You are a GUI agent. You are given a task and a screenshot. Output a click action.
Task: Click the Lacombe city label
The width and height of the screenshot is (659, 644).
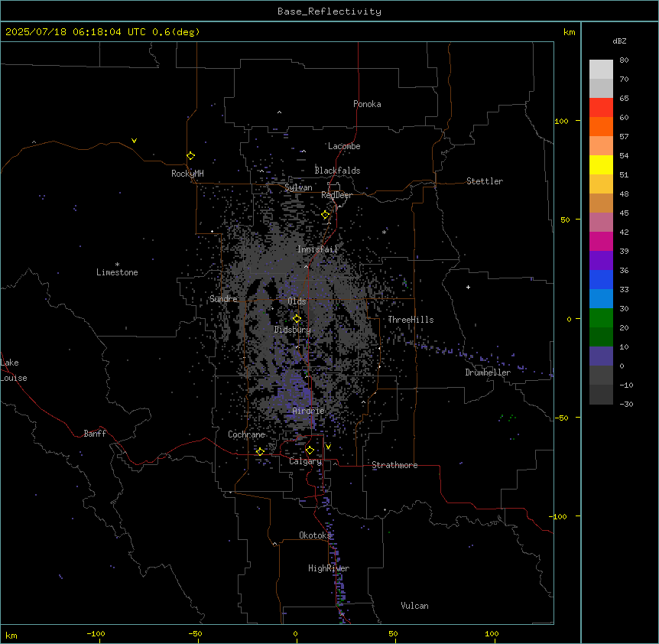[344, 146]
